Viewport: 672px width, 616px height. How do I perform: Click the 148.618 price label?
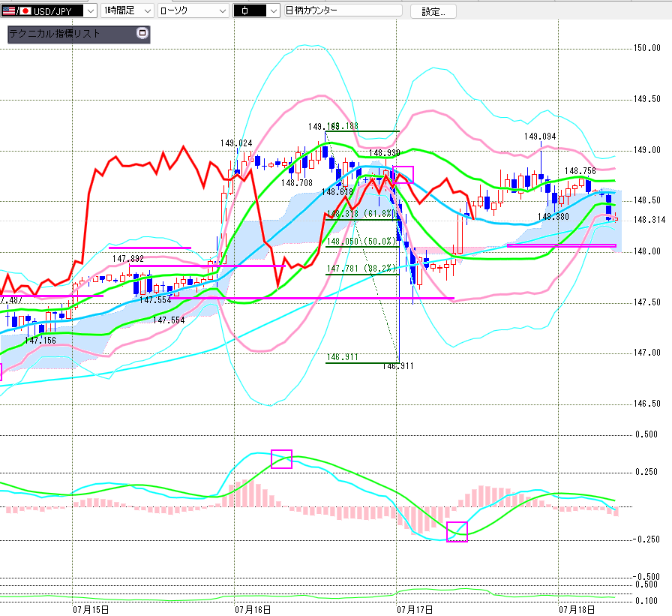(x=337, y=192)
